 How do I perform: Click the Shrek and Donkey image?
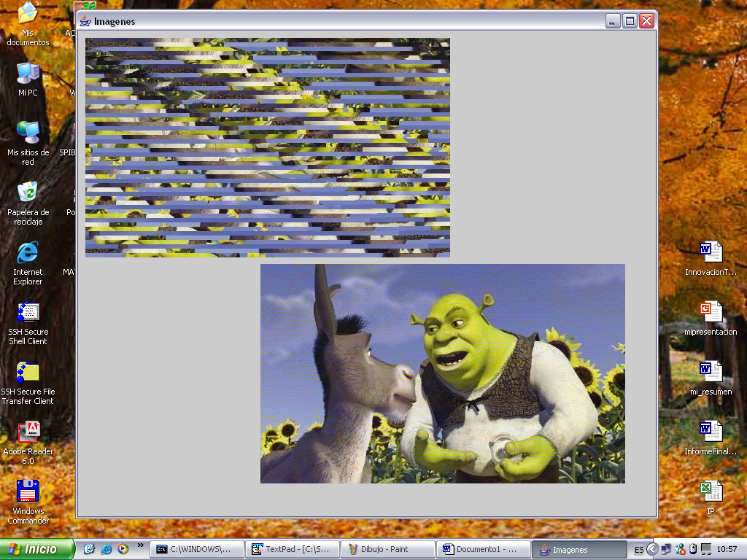point(443,374)
